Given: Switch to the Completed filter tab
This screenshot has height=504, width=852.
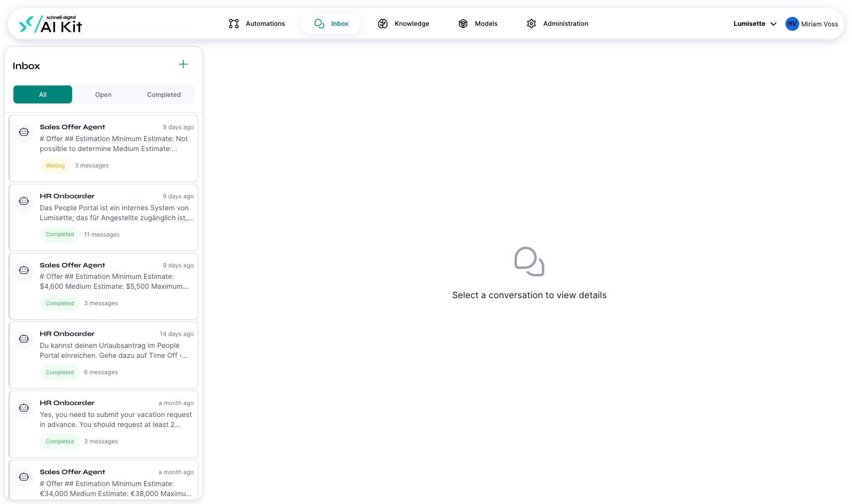Looking at the screenshot, I should point(164,94).
